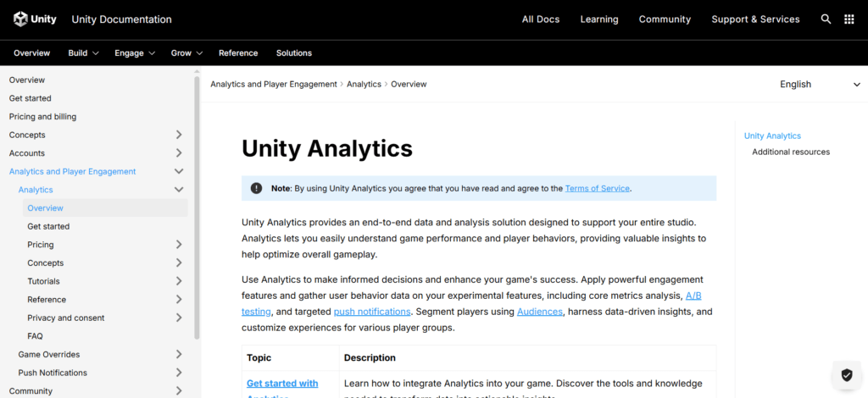Select FAQ in the sidebar tree
Viewport: 868px width, 398px height.
click(x=35, y=336)
